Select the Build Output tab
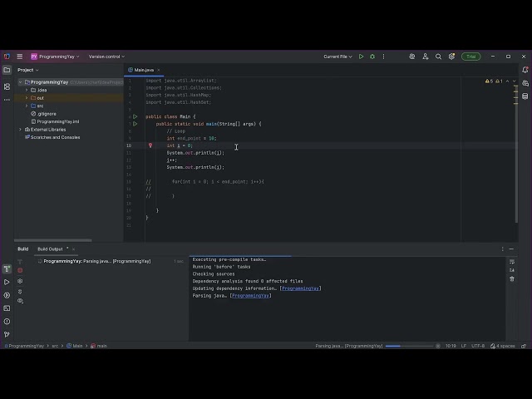Viewport: 532px width, 399px height. pos(50,249)
